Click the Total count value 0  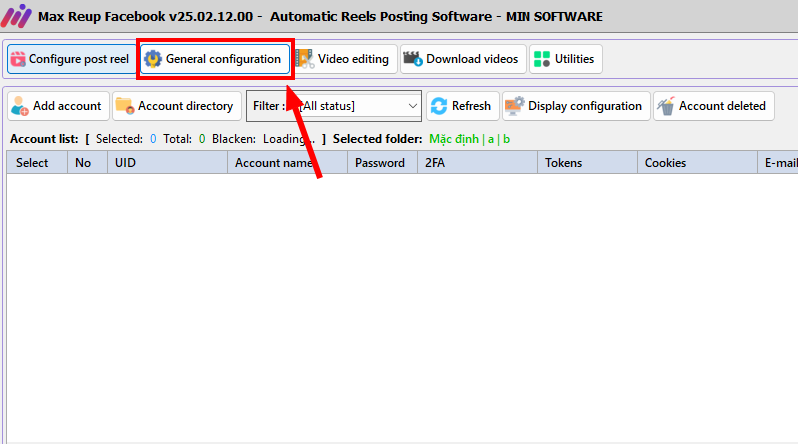pyautogui.click(x=202, y=139)
